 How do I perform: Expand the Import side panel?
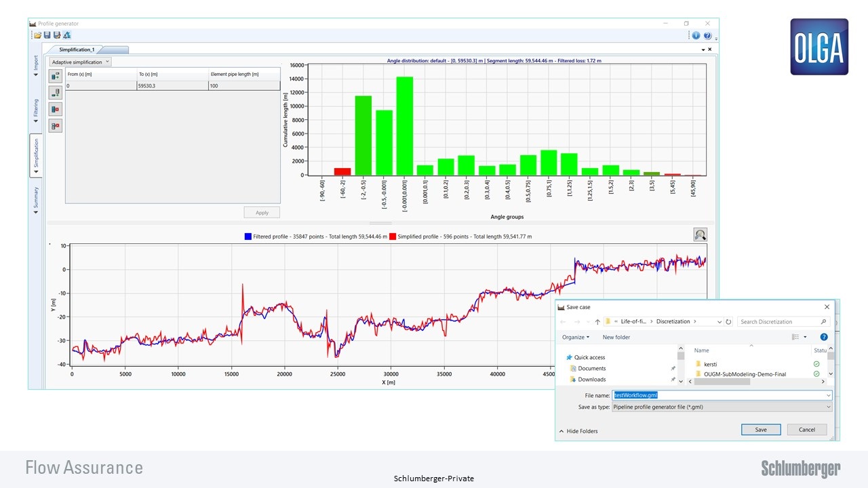point(36,66)
